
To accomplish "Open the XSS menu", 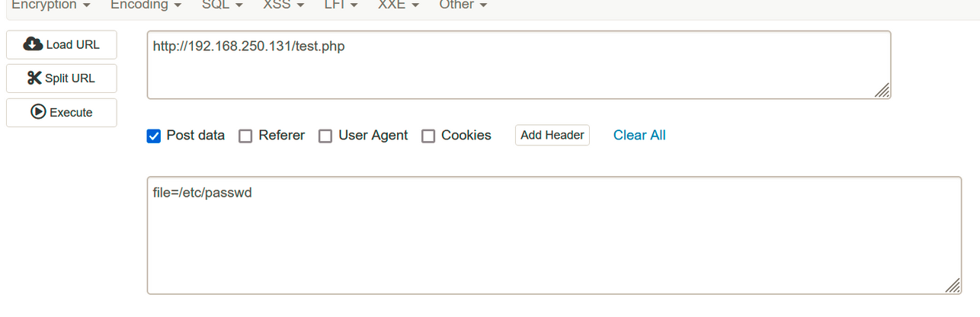I will (x=283, y=5).
